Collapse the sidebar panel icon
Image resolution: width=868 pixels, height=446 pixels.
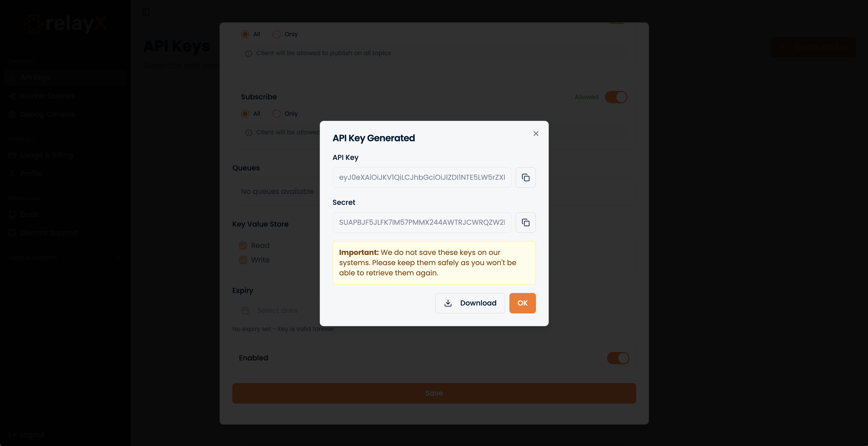tap(146, 12)
